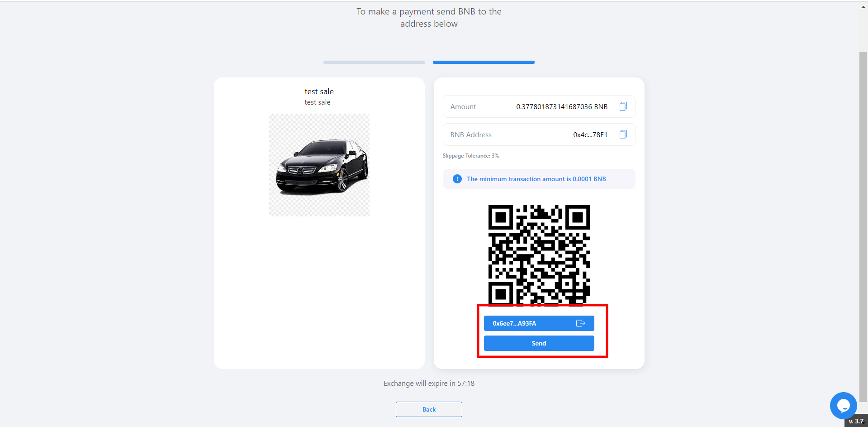Screen dimensions: 868x427
Task: Click the payment QR code
Action: pyautogui.click(x=539, y=254)
